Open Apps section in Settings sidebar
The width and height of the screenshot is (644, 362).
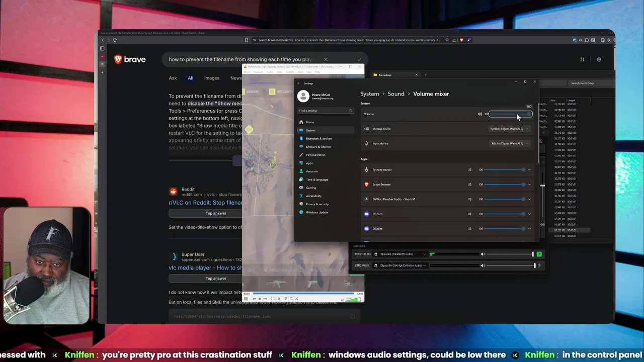(325, 163)
